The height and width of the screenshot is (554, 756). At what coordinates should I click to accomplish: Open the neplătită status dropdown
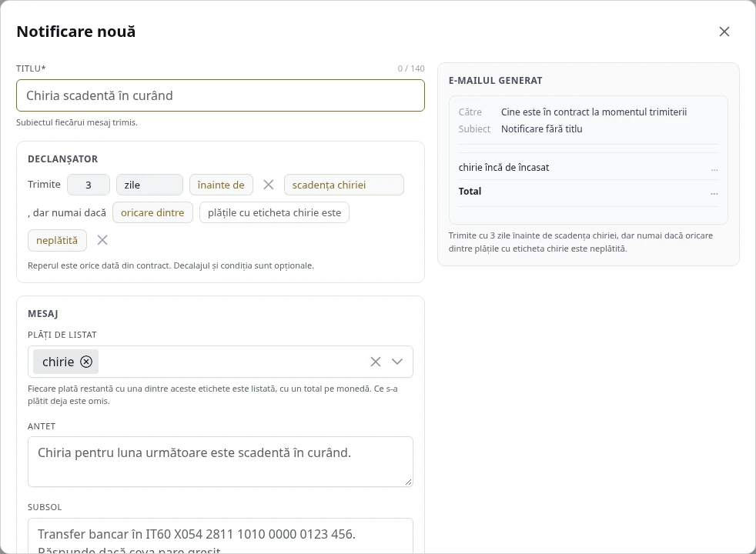tap(57, 240)
